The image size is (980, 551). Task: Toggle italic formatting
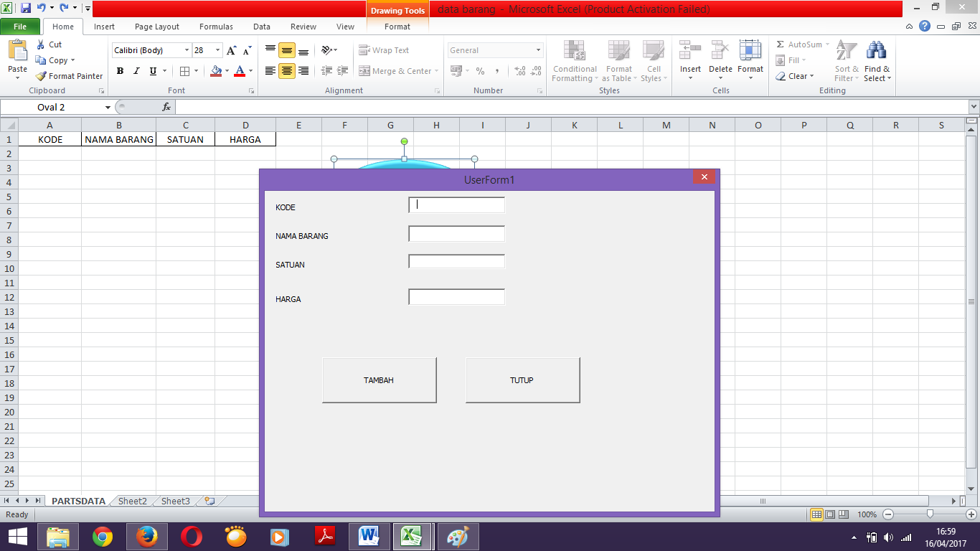pyautogui.click(x=136, y=71)
